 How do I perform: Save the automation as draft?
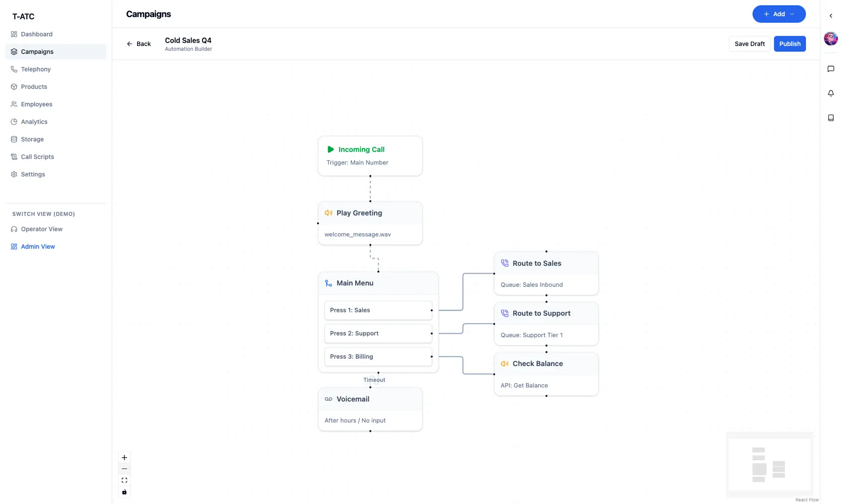[x=749, y=44]
